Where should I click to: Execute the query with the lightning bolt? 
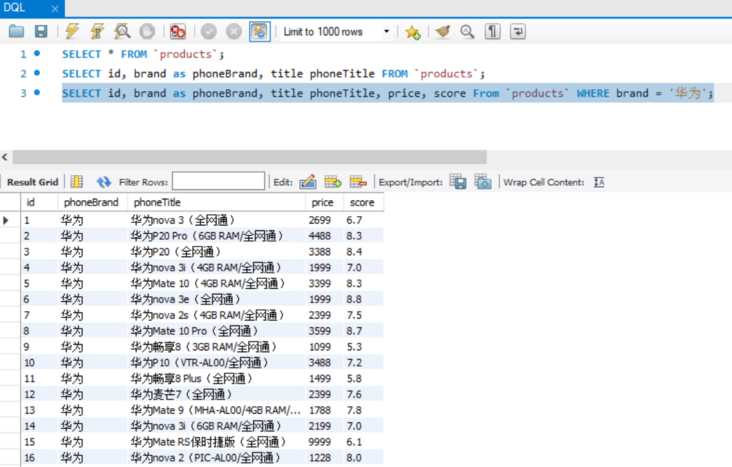pos(72,32)
